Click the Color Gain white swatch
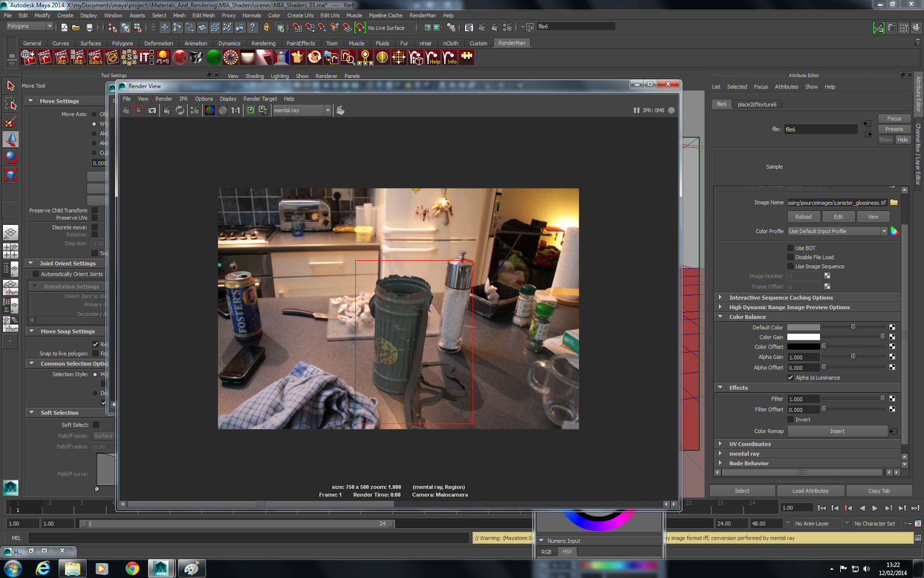Viewport: 924px width, 578px height. (x=803, y=337)
